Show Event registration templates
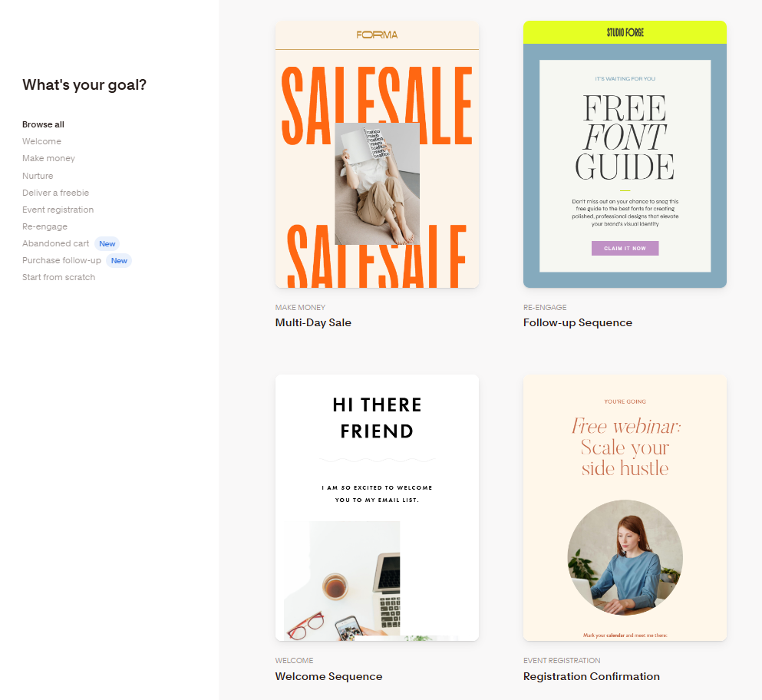Screen dimensions: 762x700 coord(58,210)
